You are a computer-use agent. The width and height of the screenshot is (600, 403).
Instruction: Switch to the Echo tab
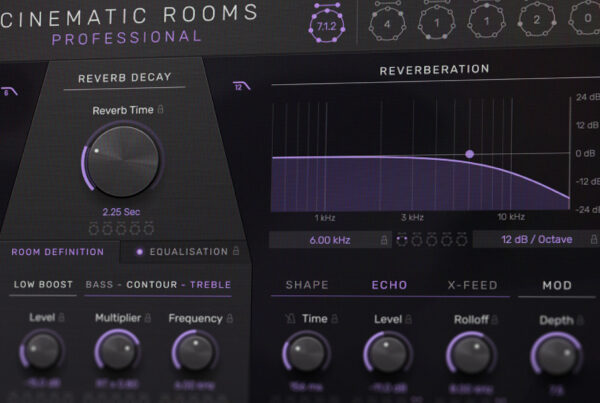click(389, 285)
